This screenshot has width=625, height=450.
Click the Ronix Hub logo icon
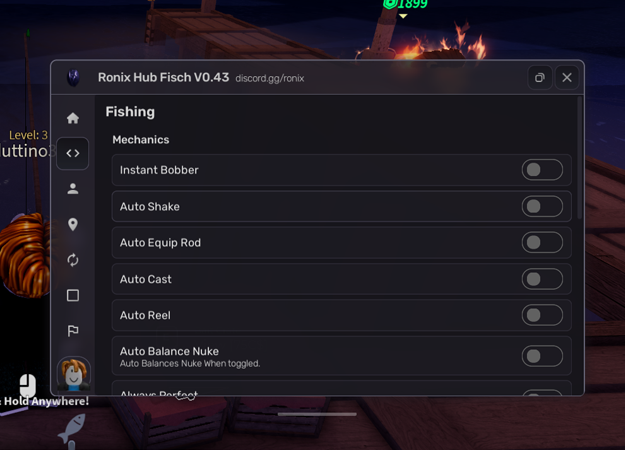click(74, 77)
